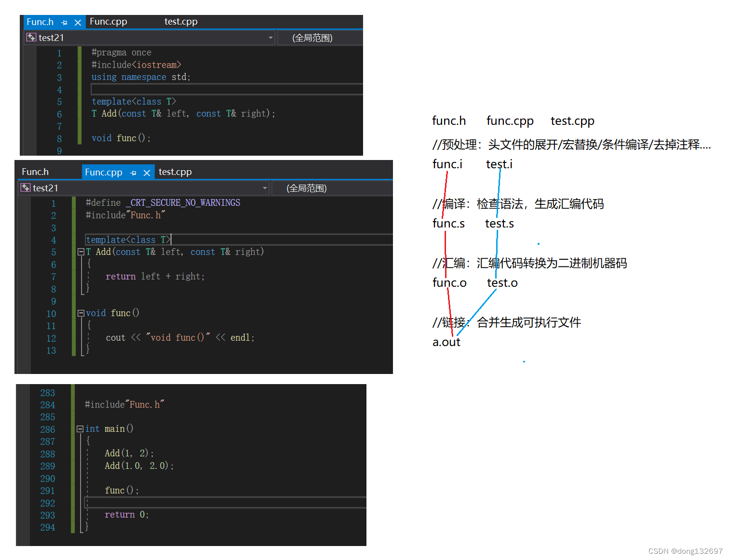
Task: Collapse the void func() definition
Action: coord(81,313)
